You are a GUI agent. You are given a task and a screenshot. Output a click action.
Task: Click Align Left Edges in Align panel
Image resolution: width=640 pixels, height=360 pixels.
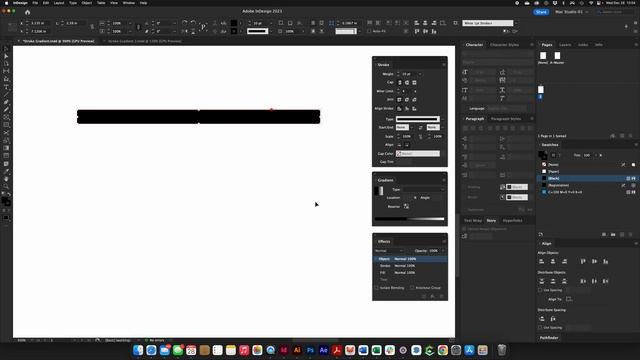click(542, 261)
